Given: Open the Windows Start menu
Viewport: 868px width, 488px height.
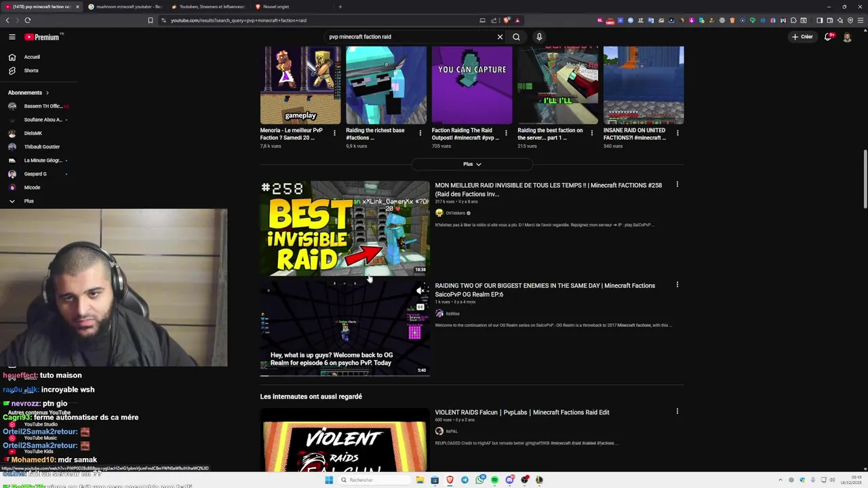Looking at the screenshot, I should (x=329, y=480).
